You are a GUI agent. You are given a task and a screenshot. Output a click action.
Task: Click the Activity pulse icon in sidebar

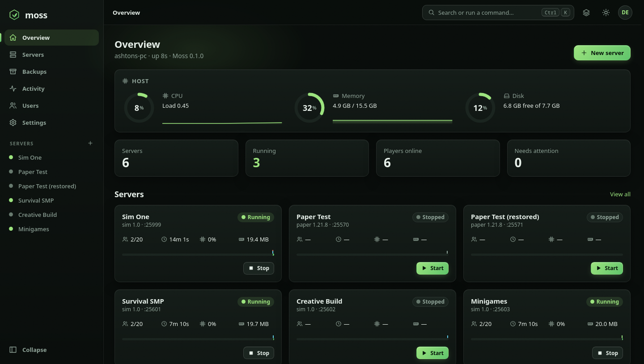(13, 89)
